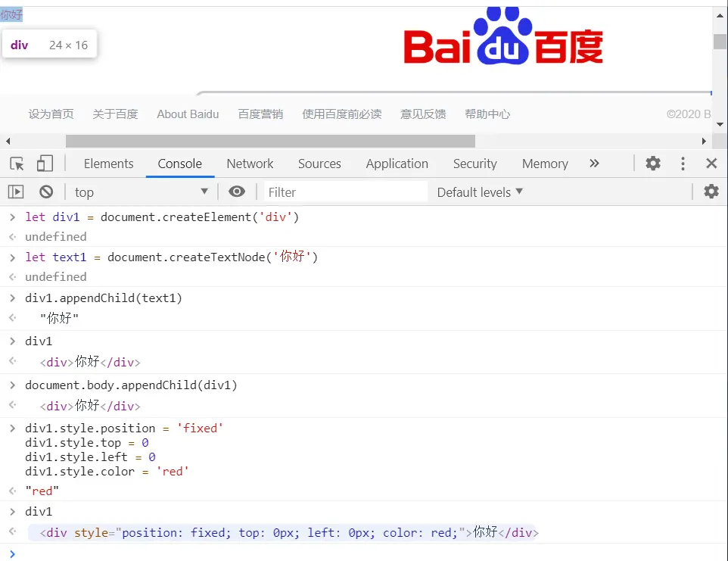Open the 设为首页 footer link

(51, 114)
